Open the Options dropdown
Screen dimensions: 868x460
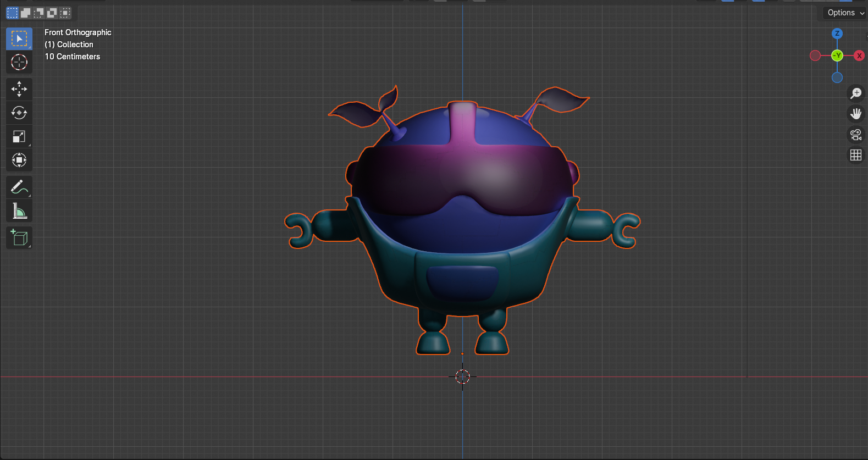(845, 13)
